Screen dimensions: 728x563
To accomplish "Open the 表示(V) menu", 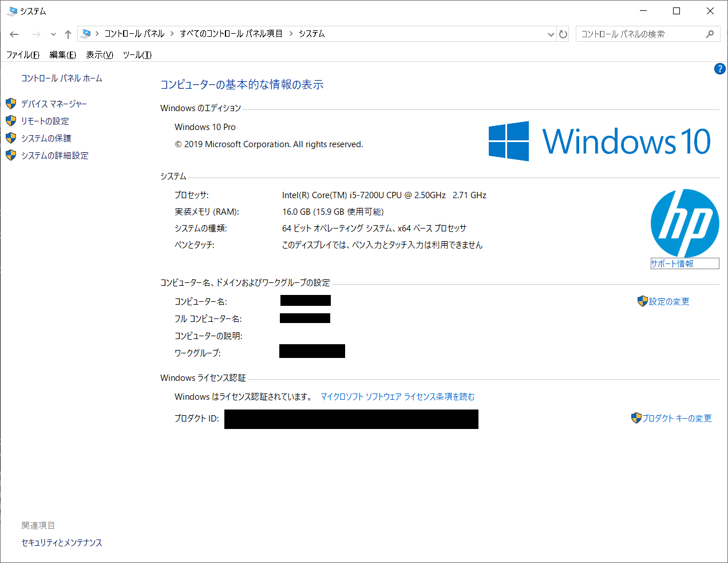I will tap(100, 55).
